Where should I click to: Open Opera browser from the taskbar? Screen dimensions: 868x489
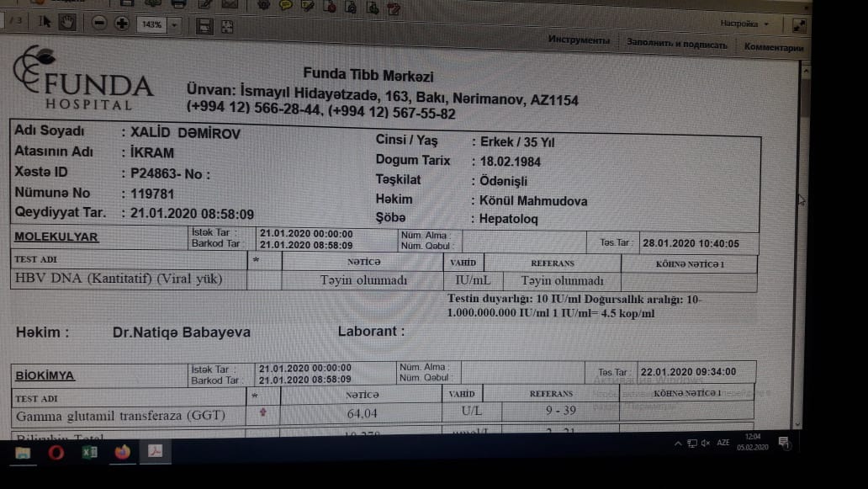click(x=56, y=453)
